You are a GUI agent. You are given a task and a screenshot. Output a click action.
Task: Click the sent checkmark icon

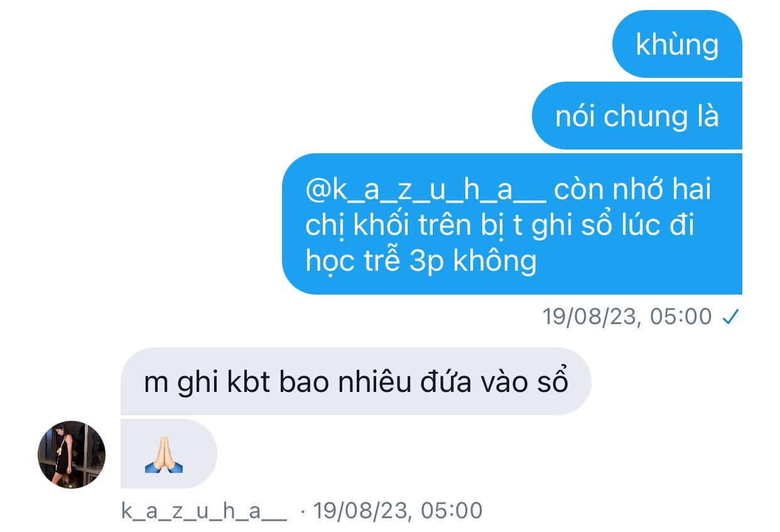[x=729, y=317]
